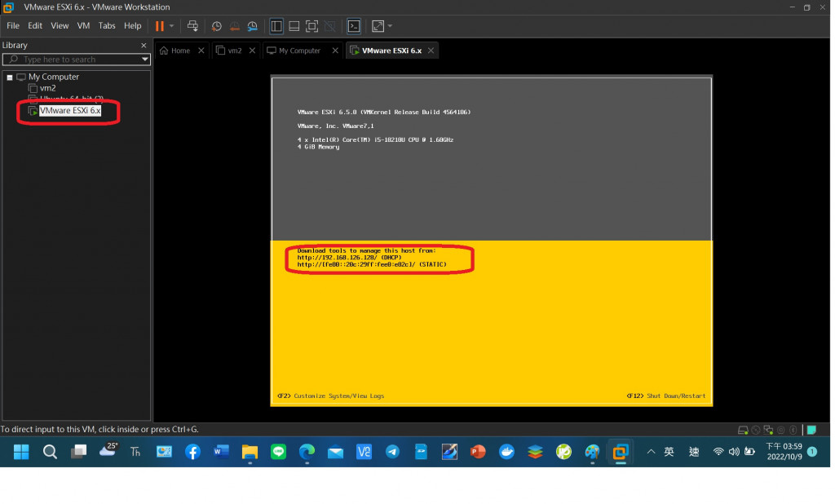The image size is (835, 504).
Task: Click the hard disk status bar icon
Action: point(743,431)
